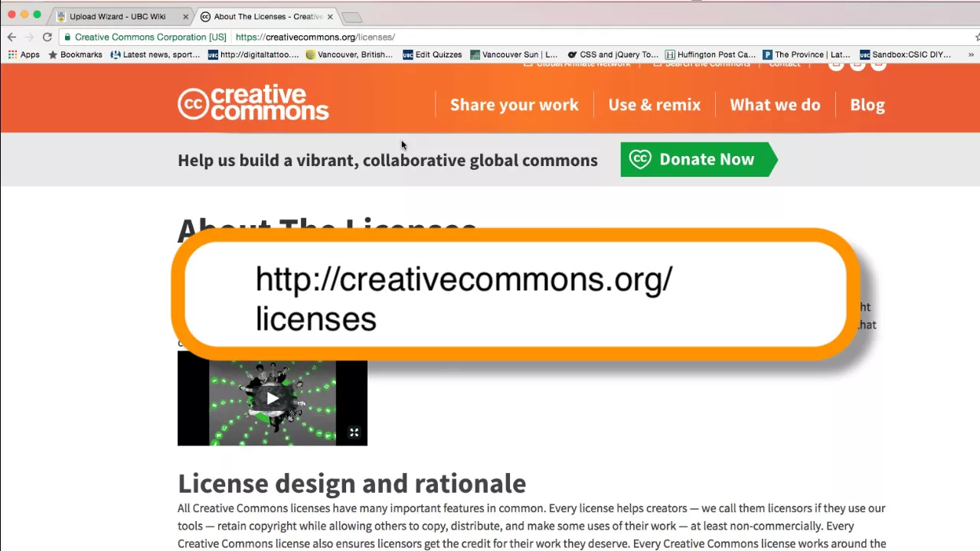
Task: Open the What we do menu
Action: (775, 105)
